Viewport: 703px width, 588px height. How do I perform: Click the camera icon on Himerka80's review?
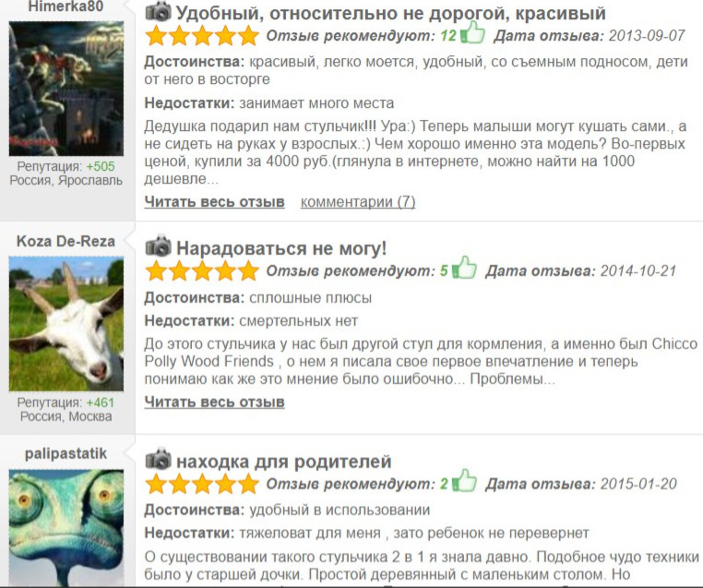(159, 12)
